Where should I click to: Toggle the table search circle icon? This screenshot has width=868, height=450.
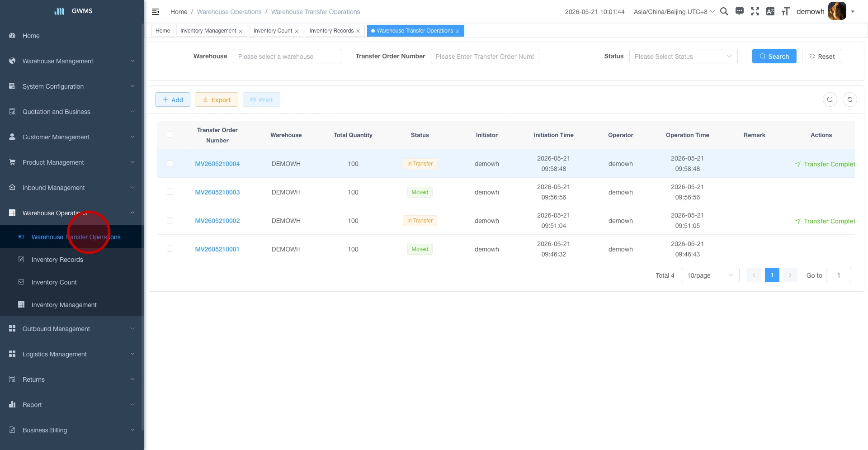pos(830,99)
